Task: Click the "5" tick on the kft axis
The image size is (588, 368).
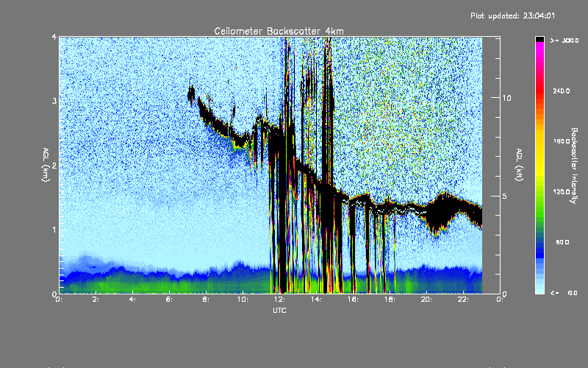Action: point(505,197)
